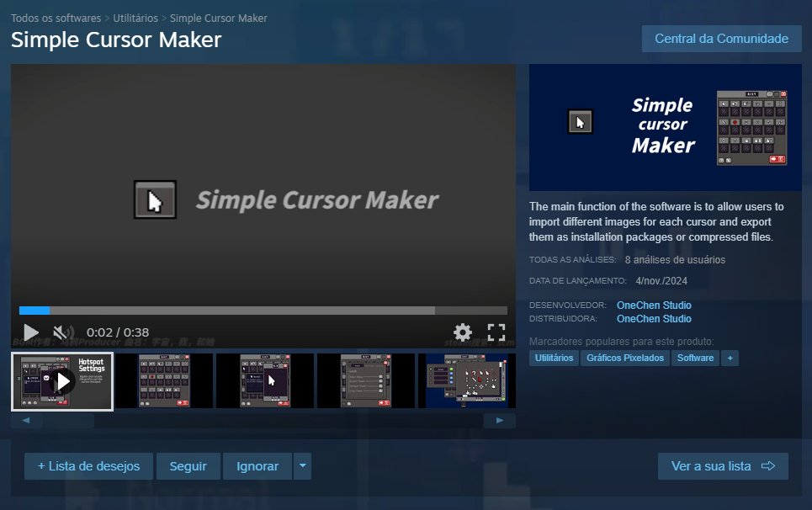Play the trailer video
Image resolution: width=812 pixels, height=510 pixels.
click(31, 332)
